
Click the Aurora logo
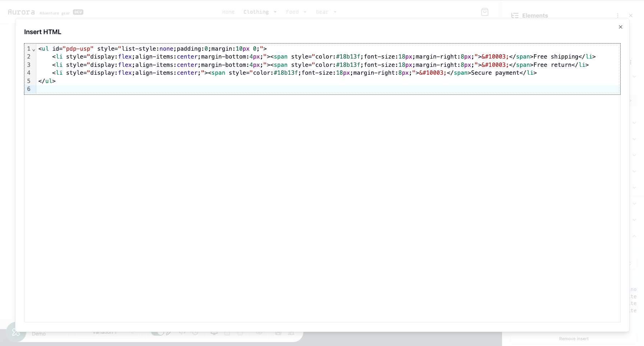(21, 12)
